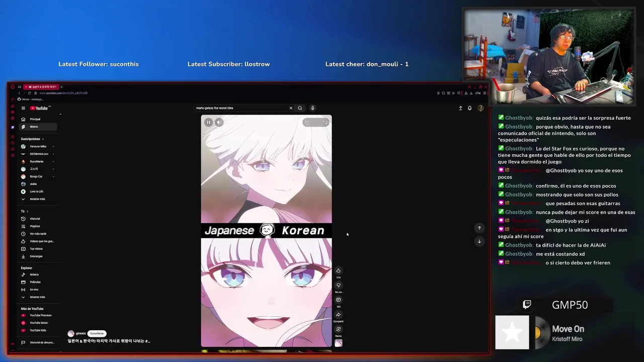Screen dimensions: 644x362
Task: Expand the Suscripciones section header
Action: tap(32, 139)
